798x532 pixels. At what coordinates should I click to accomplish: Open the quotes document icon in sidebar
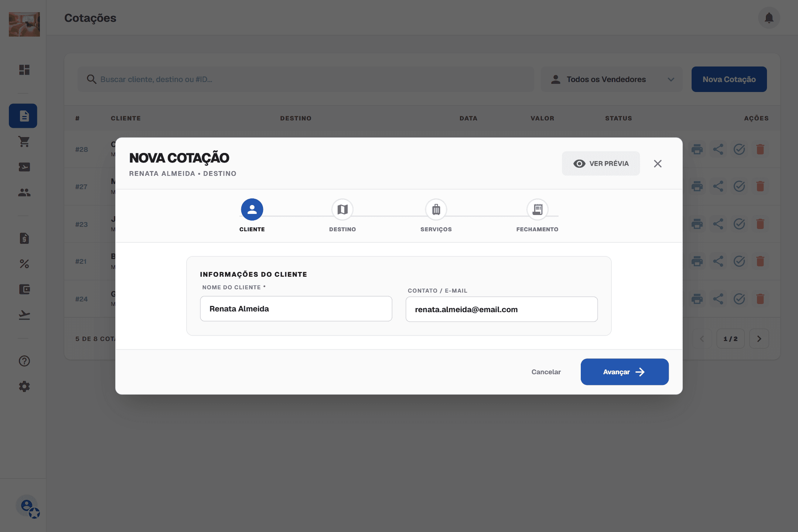[23, 116]
